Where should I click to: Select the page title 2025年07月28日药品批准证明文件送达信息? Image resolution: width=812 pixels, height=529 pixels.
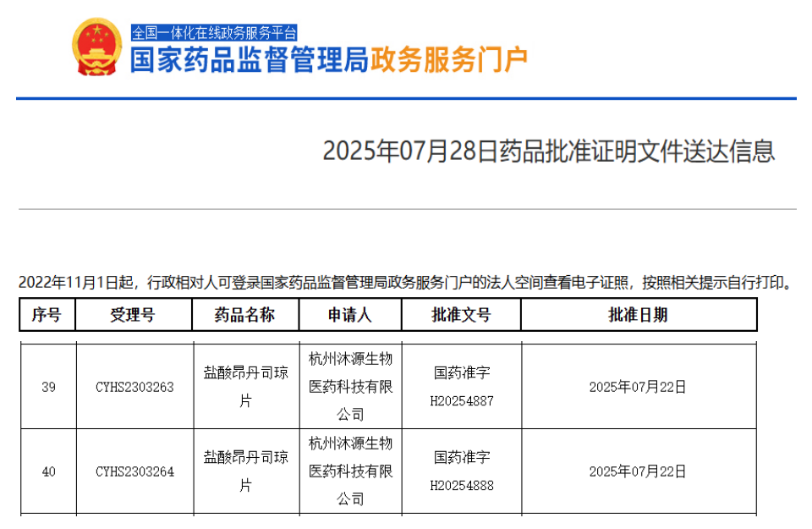tap(548, 152)
